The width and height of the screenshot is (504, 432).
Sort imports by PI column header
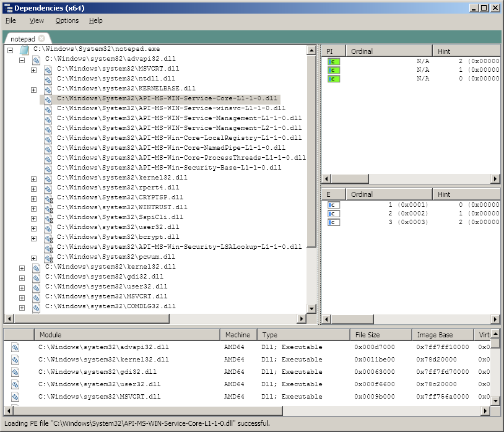(x=334, y=51)
